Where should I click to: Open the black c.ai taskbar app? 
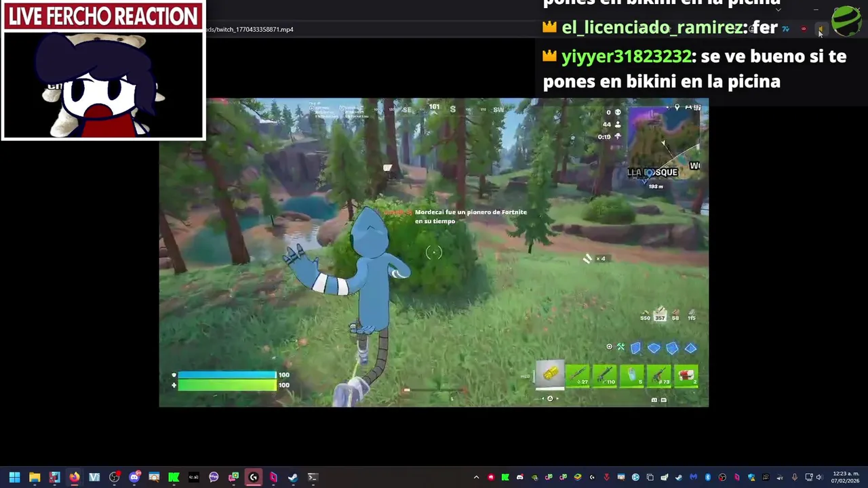point(194,477)
